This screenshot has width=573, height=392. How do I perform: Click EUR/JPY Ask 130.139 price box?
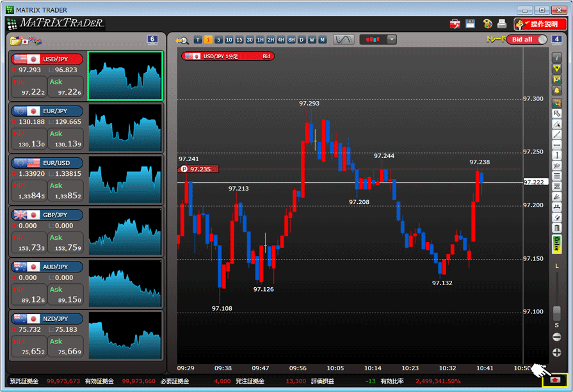(65, 139)
